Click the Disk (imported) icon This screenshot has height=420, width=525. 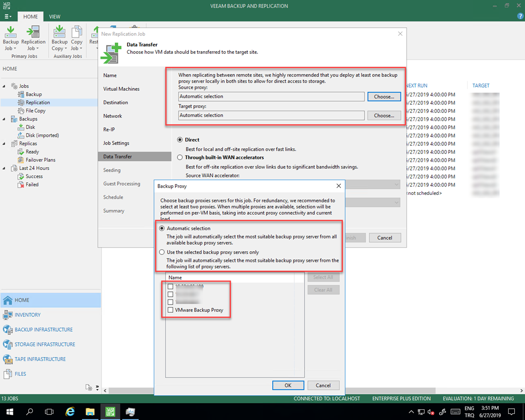[x=21, y=135]
